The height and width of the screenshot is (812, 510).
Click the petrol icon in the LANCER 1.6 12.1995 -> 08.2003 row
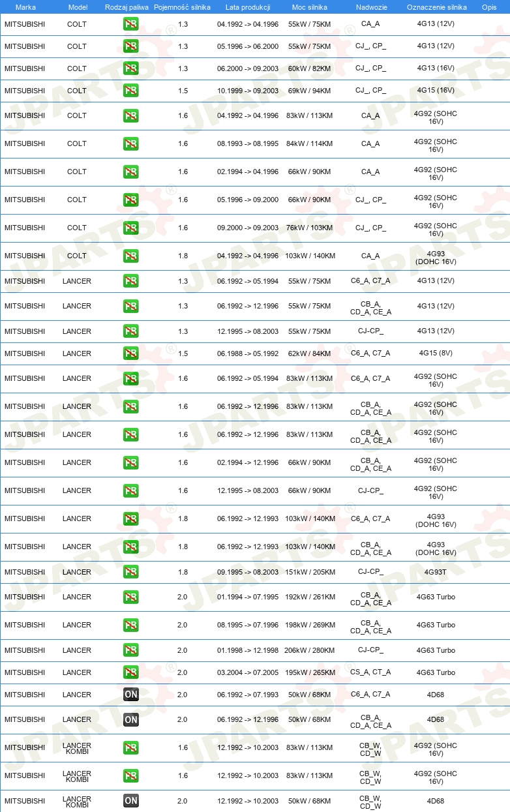[131, 490]
